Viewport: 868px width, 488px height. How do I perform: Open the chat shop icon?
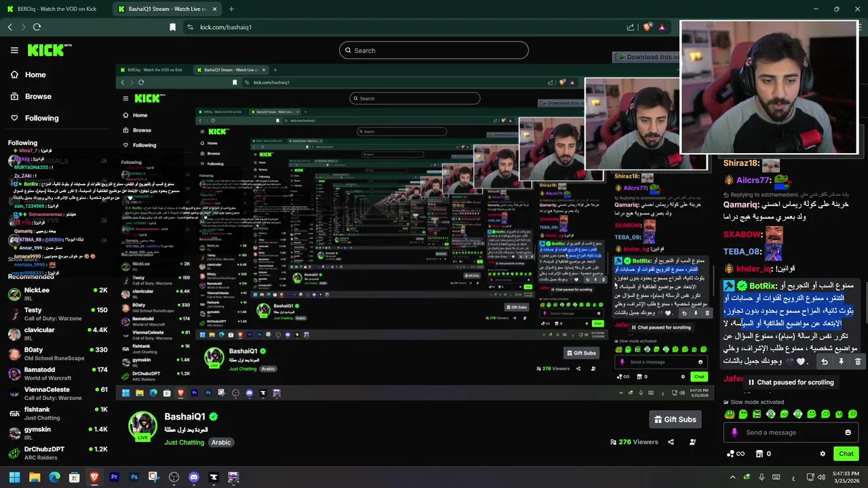759,453
